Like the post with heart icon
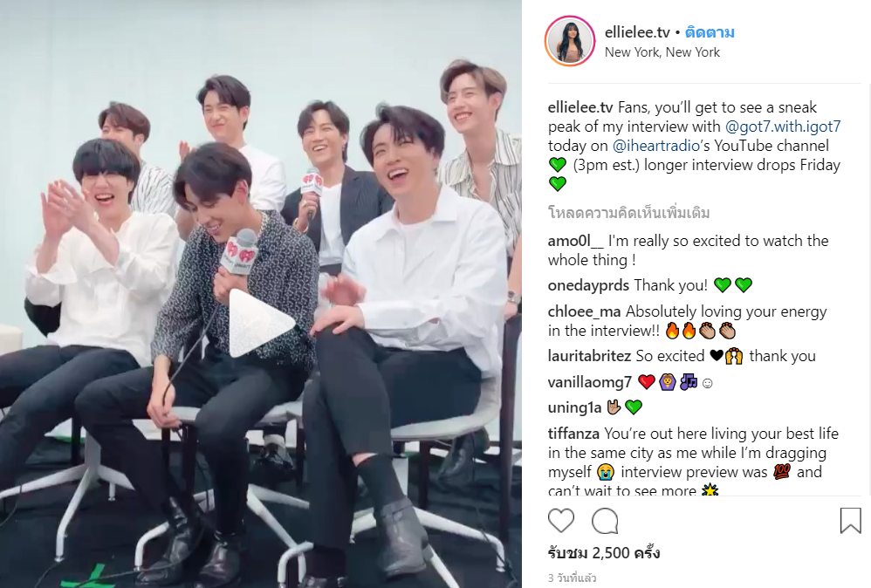This screenshot has height=588, width=871. coord(561,521)
